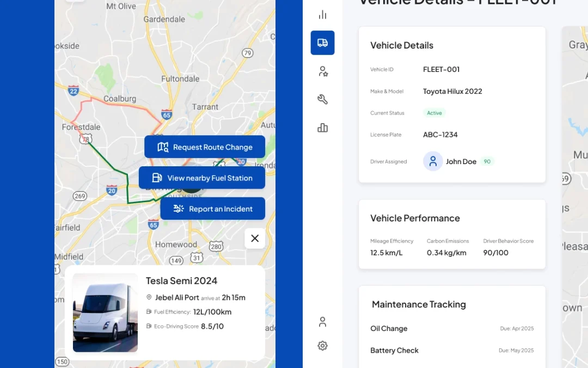Screen dimensions: 588x368
Task: Open the reports column chart sidebar icon
Action: [x=322, y=128]
